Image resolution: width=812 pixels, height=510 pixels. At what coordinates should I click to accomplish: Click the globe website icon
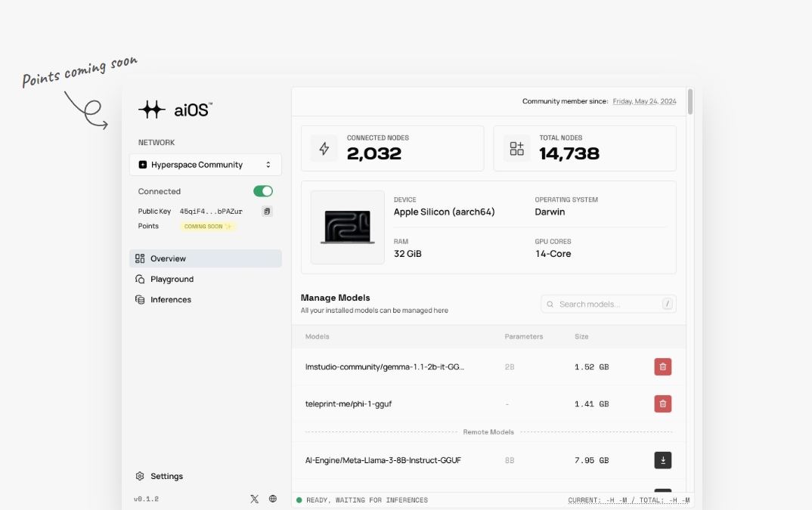click(273, 499)
